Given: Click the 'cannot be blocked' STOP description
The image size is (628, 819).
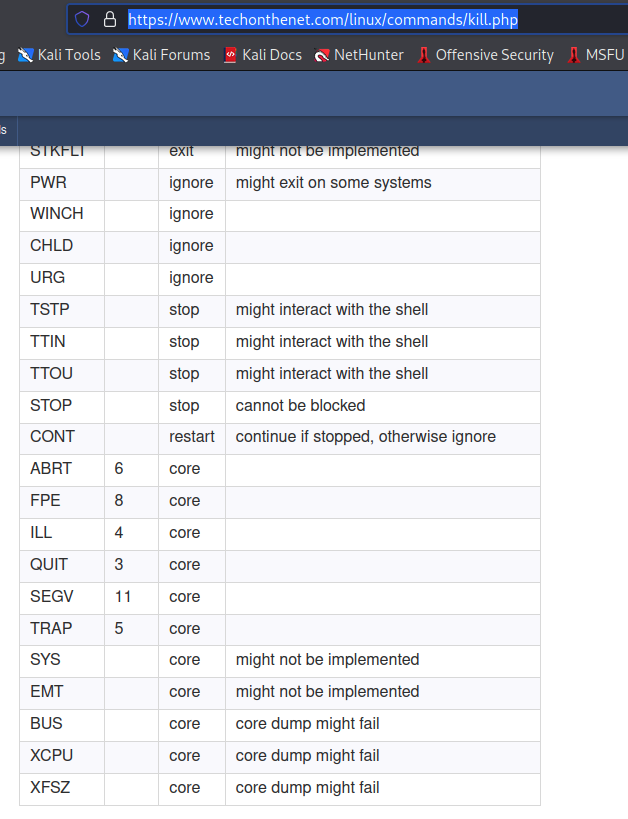Looking at the screenshot, I should click(x=300, y=405).
